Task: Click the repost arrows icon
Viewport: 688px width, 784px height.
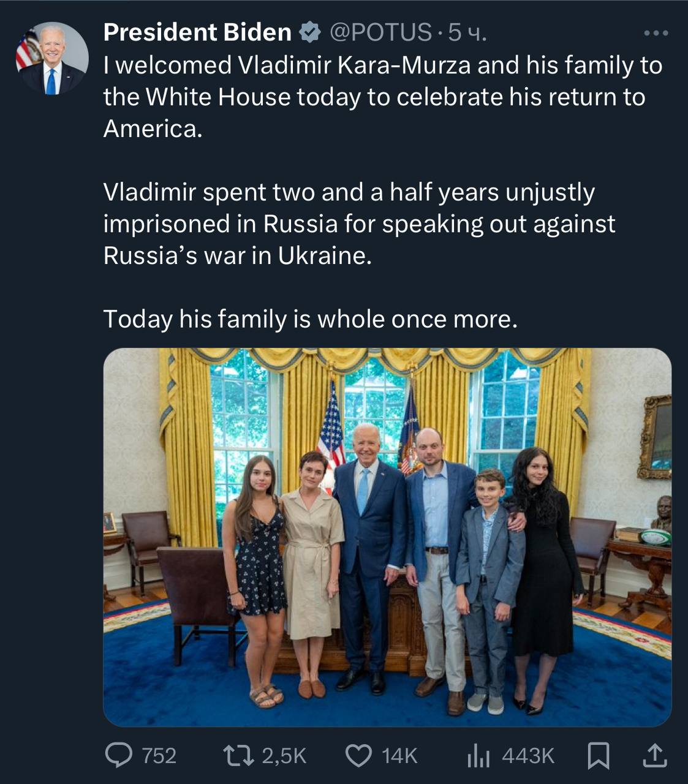Action: click(x=240, y=755)
